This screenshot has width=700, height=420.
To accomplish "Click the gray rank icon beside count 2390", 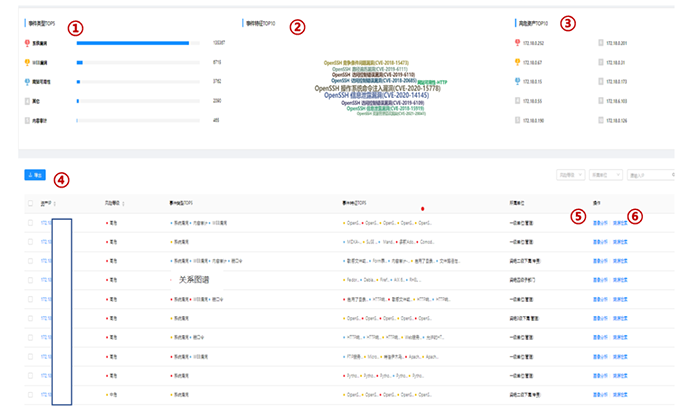I will pos(27,101).
